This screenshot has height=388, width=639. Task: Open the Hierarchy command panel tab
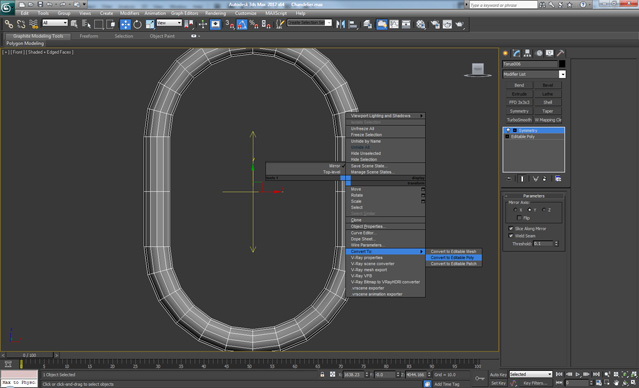tap(527, 53)
